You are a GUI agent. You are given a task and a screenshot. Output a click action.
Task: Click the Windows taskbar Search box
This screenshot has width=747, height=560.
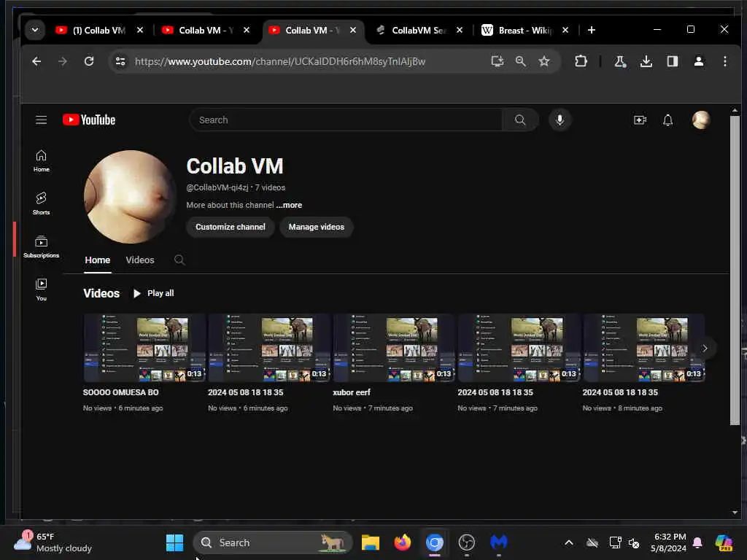coord(273,542)
